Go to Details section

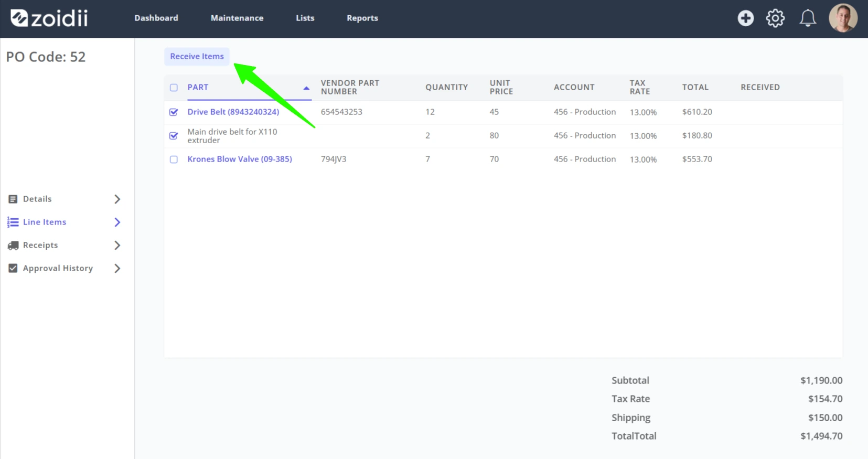point(37,199)
